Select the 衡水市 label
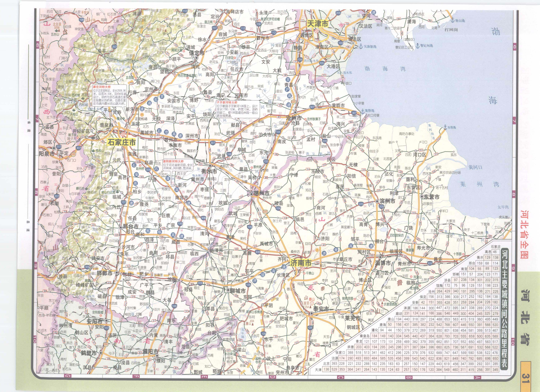 point(209,171)
